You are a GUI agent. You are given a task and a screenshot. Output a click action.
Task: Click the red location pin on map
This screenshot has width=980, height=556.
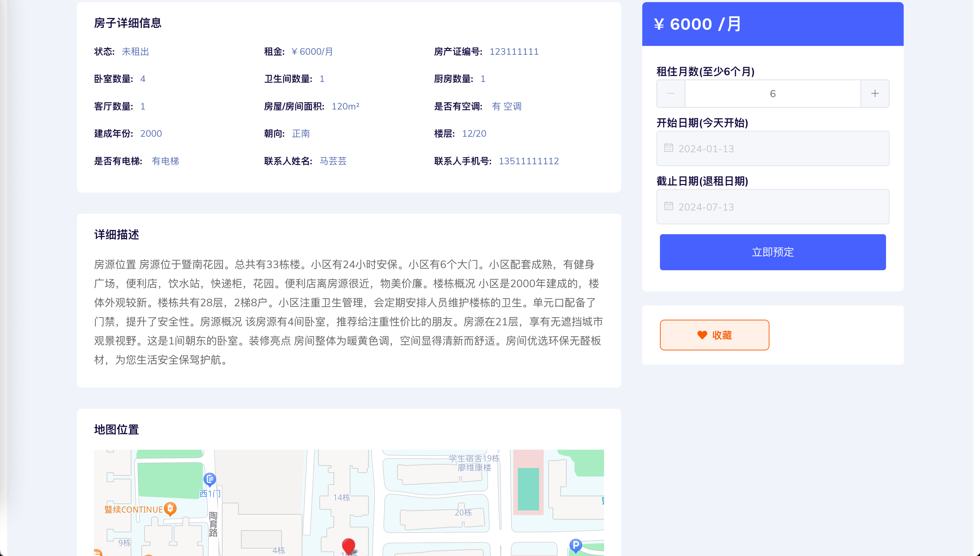[x=348, y=546]
